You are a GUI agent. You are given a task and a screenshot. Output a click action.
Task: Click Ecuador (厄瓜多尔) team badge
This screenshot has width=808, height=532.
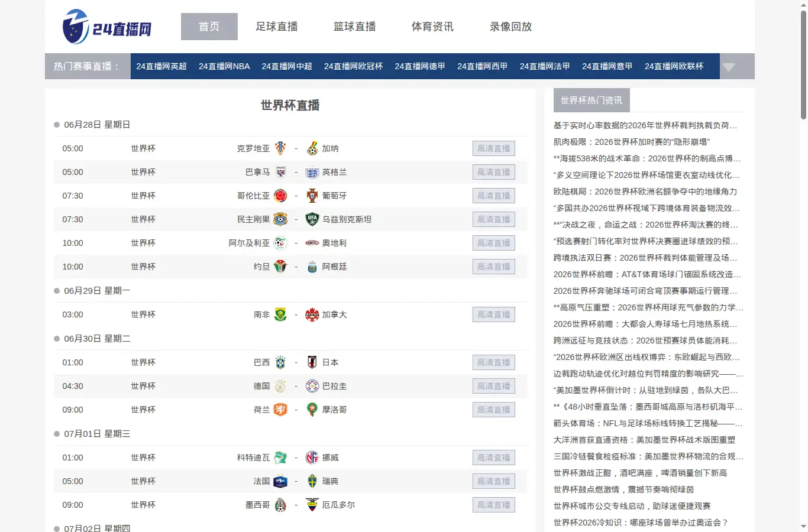[312, 505]
